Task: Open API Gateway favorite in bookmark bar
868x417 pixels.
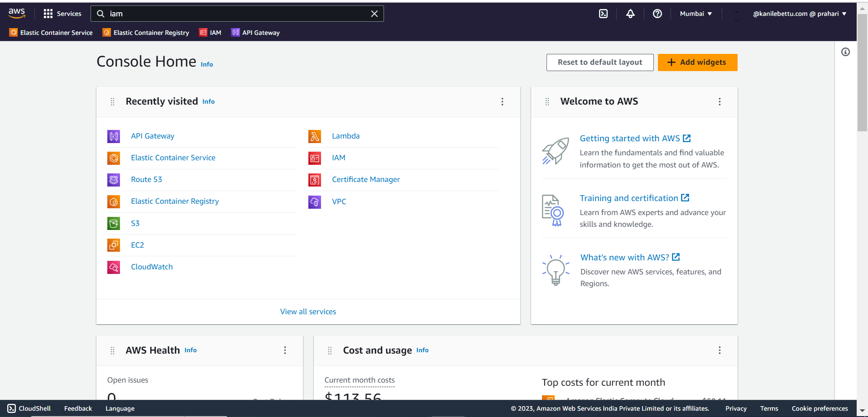Action: [256, 33]
